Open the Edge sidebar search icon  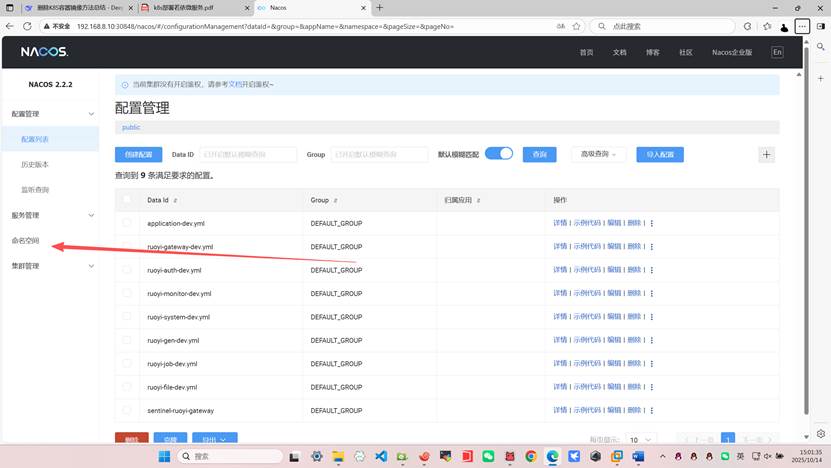(x=820, y=47)
